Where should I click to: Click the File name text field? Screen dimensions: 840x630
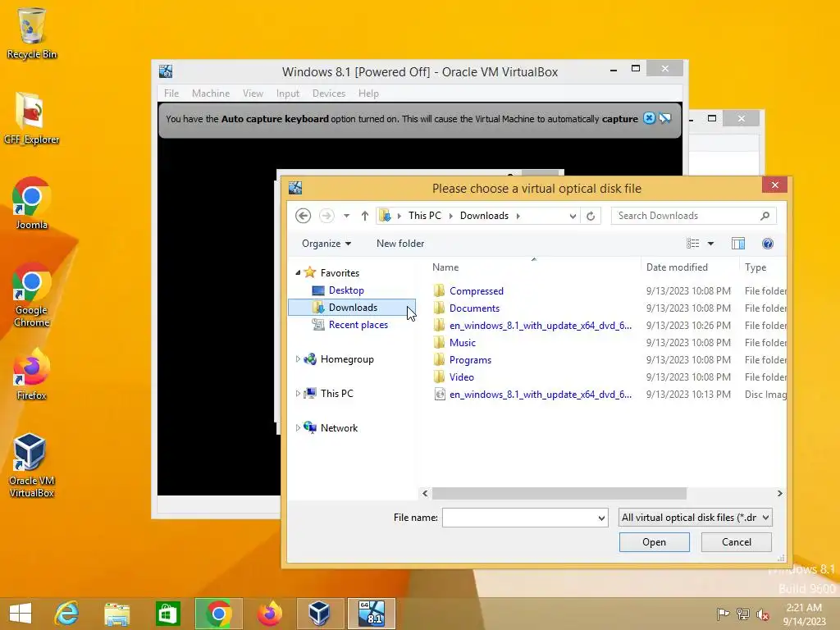pyautogui.click(x=518, y=518)
